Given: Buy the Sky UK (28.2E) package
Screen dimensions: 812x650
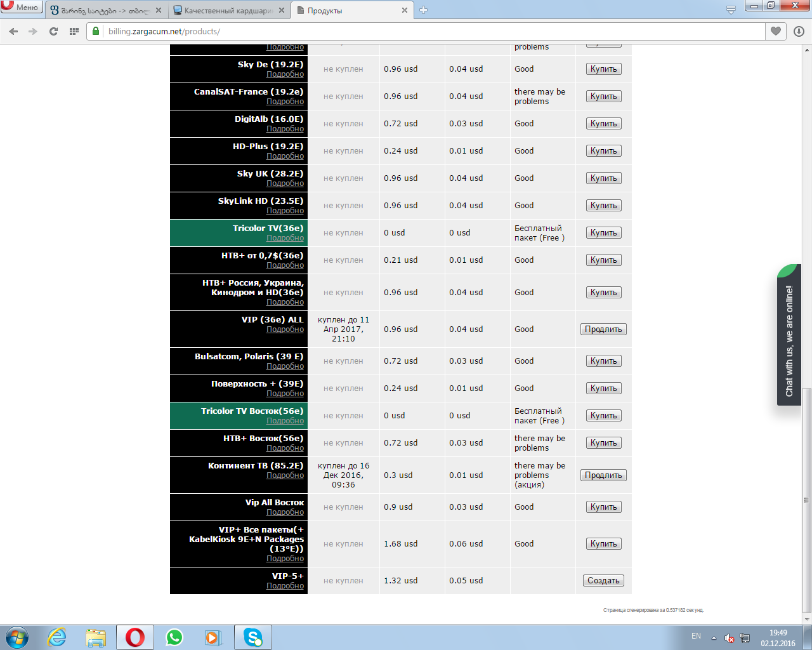Looking at the screenshot, I should point(603,178).
